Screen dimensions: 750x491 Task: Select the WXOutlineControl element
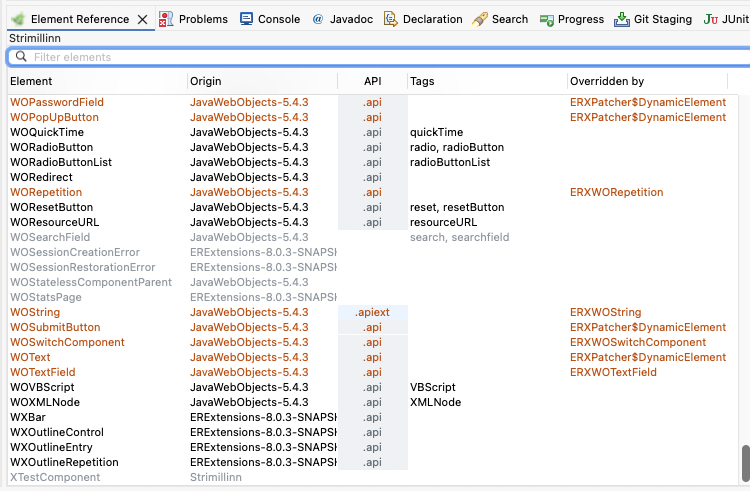57,432
